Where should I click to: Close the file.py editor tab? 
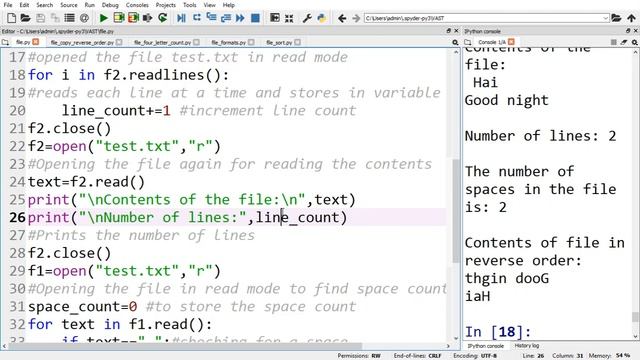pos(36,42)
